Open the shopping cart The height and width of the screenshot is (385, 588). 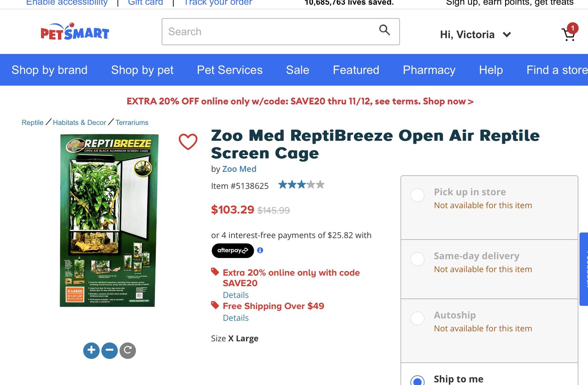click(568, 34)
